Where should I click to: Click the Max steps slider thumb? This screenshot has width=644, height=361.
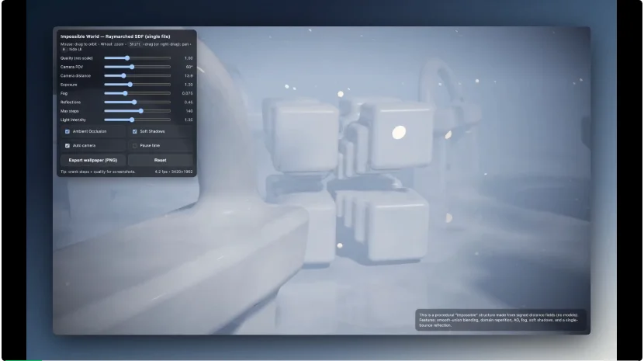(x=140, y=111)
